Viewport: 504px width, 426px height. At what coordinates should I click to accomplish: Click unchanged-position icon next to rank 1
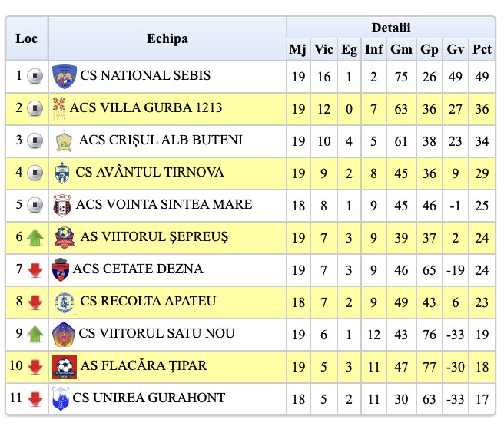35,76
